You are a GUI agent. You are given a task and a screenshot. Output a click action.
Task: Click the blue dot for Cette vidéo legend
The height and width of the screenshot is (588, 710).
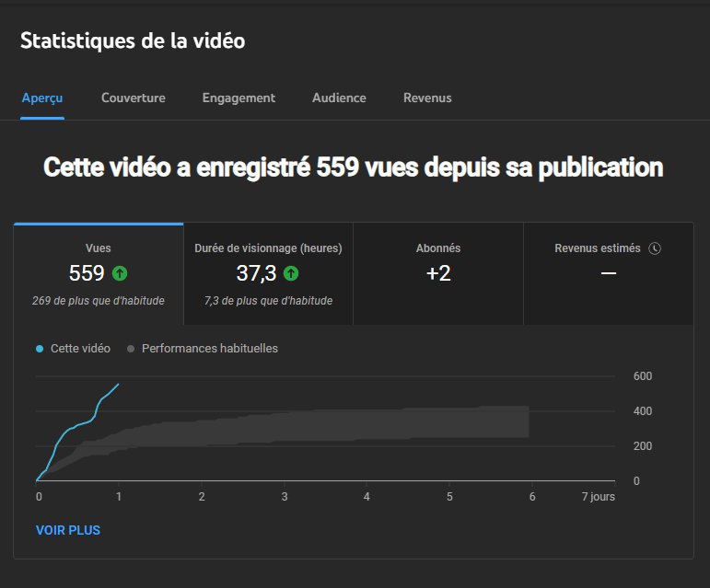coord(40,350)
